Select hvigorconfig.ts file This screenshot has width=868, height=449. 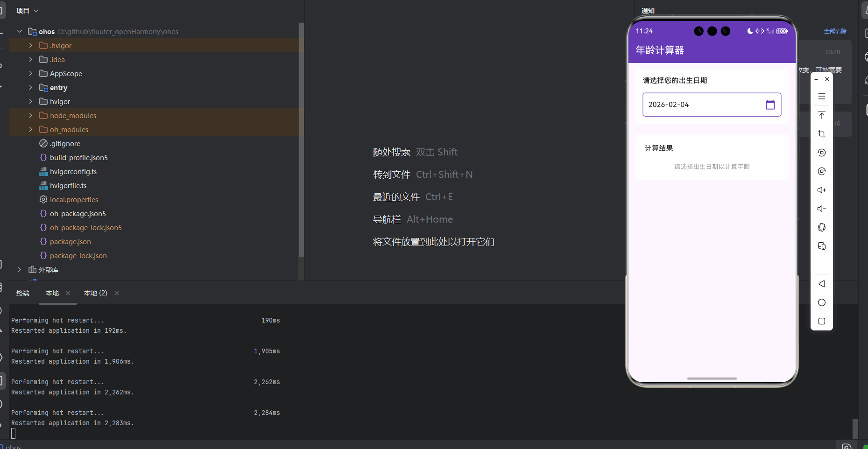pyautogui.click(x=73, y=172)
